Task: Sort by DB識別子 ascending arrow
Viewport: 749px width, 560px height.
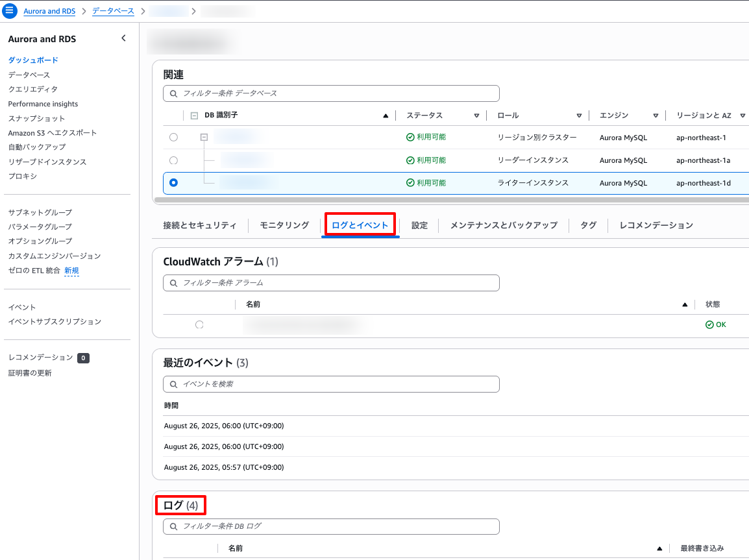Action: point(386,116)
